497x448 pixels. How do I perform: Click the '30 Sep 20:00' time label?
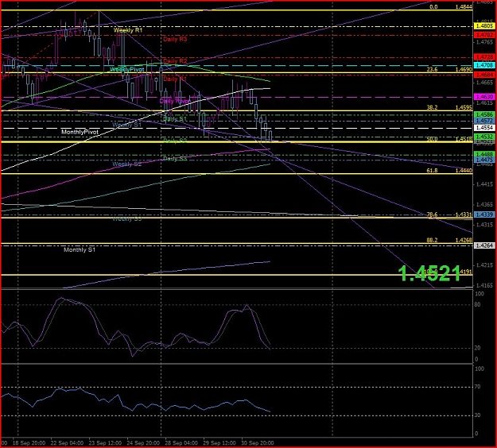tap(258, 443)
